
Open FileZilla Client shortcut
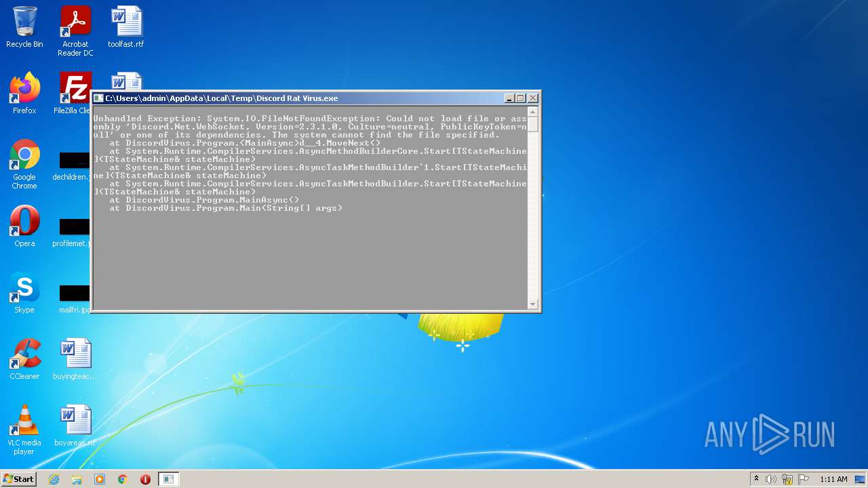(x=74, y=94)
